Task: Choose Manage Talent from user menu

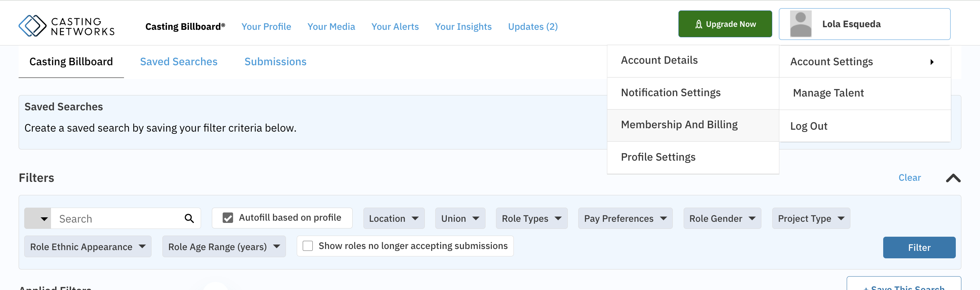Action: tap(865, 93)
